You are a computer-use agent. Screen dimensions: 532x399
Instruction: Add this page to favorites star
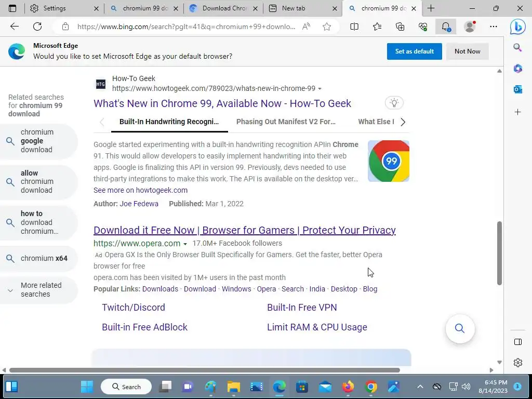(327, 26)
